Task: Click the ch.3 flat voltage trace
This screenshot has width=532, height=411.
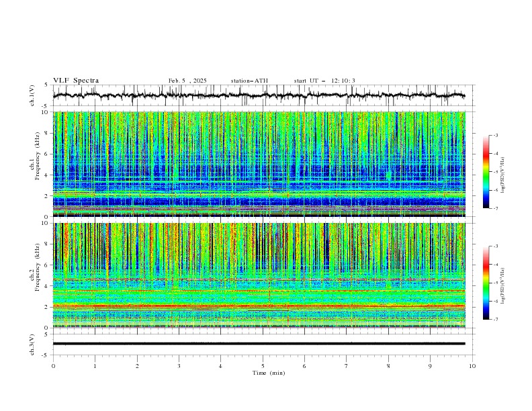Action: click(x=259, y=344)
